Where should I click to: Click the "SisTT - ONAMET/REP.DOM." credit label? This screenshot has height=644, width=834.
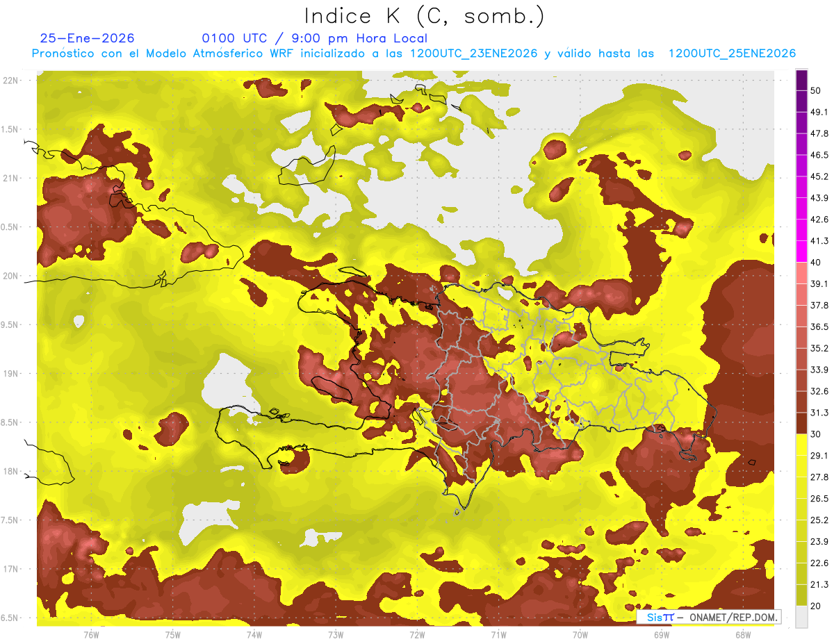point(708,617)
